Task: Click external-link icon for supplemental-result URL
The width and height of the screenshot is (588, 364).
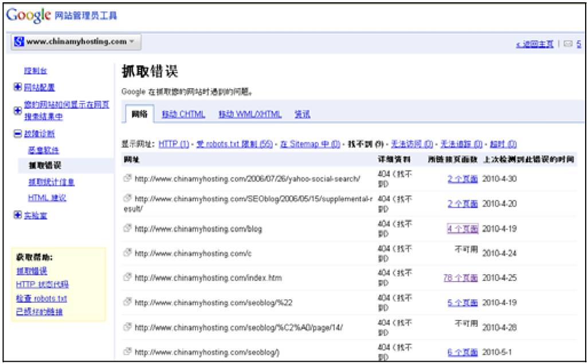Action: coord(127,197)
